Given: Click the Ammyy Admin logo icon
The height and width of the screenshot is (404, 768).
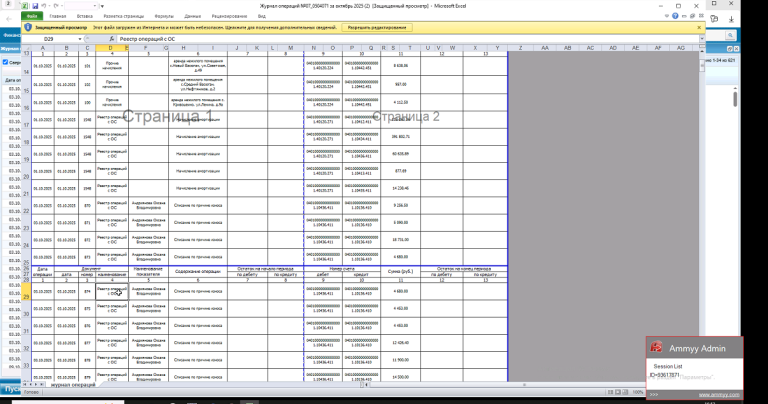Looking at the screenshot, I should (656, 347).
